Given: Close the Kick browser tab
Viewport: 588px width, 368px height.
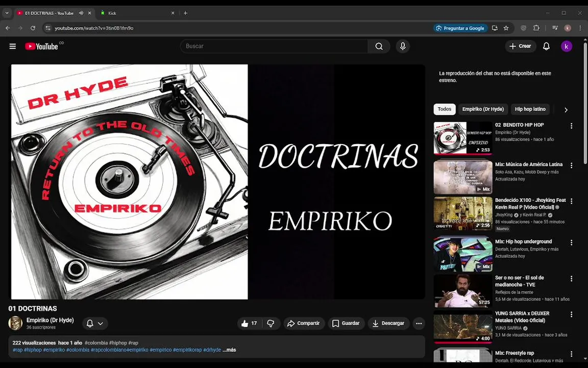Looking at the screenshot, I should tap(173, 13).
